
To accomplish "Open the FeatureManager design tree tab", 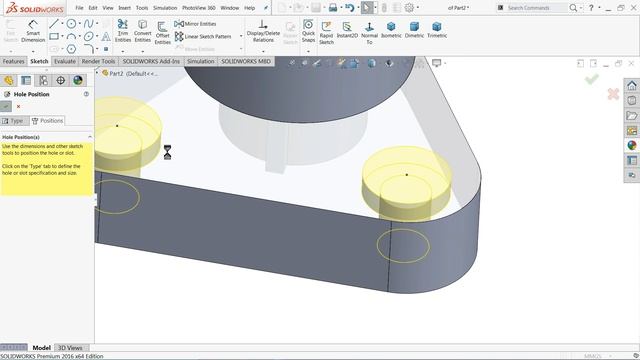I will pyautogui.click(x=9, y=80).
